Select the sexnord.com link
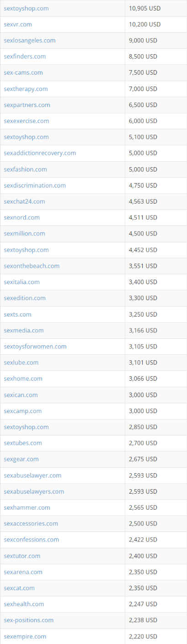Image resolution: width=187 pixels, height=644 pixels. (x=21, y=217)
